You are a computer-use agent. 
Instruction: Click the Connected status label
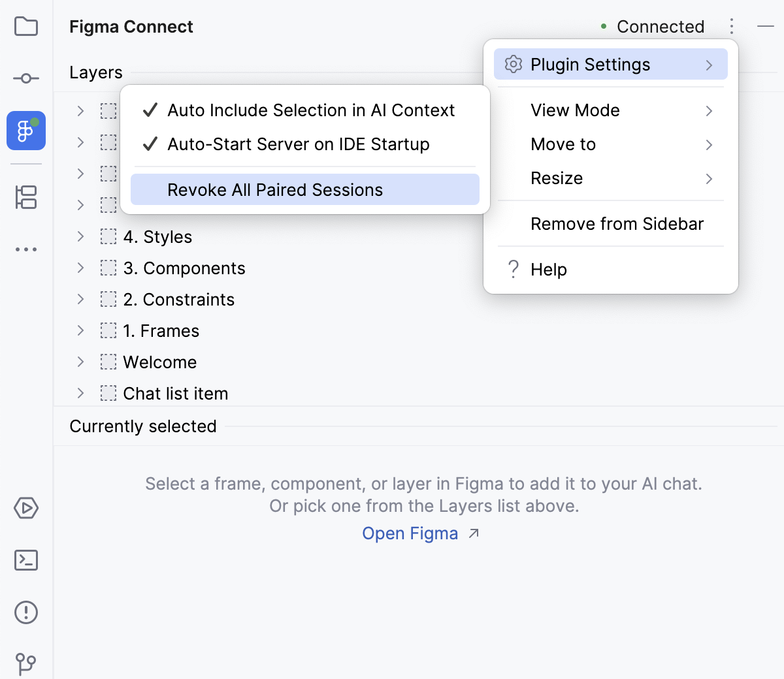(661, 27)
